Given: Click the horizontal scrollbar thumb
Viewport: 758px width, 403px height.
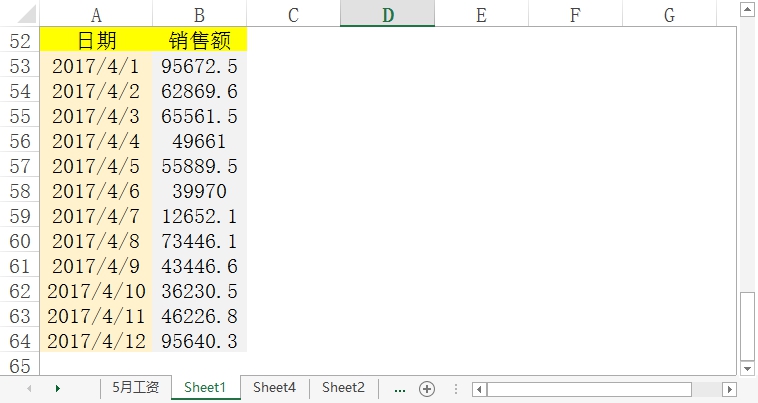Looking at the screenshot, I should tap(589, 389).
